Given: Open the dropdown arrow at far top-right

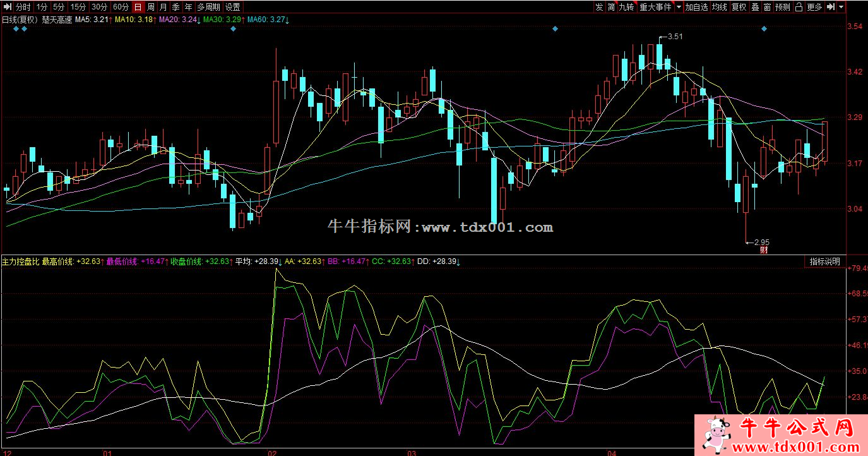Looking at the screenshot, I should pos(842,7).
